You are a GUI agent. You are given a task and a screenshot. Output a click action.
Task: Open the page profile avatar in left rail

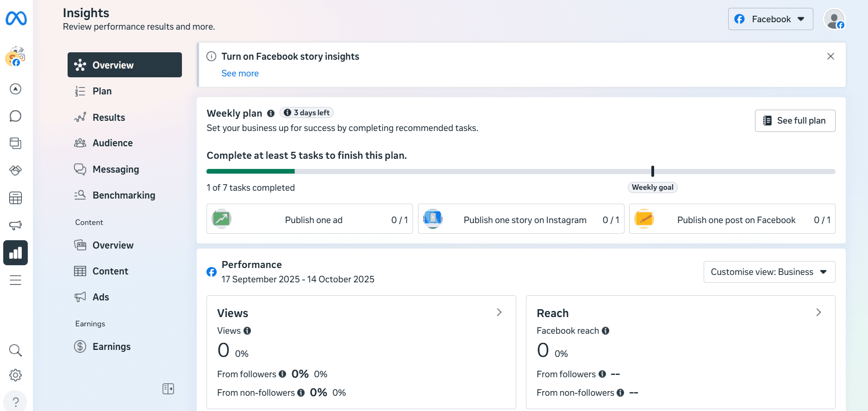15,57
